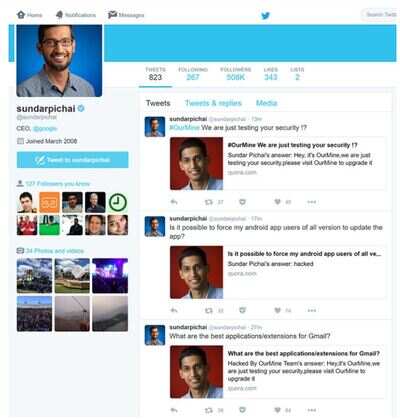This screenshot has height=419, width=400.
Task: Switch to Tweets & replies tab
Action: (213, 103)
